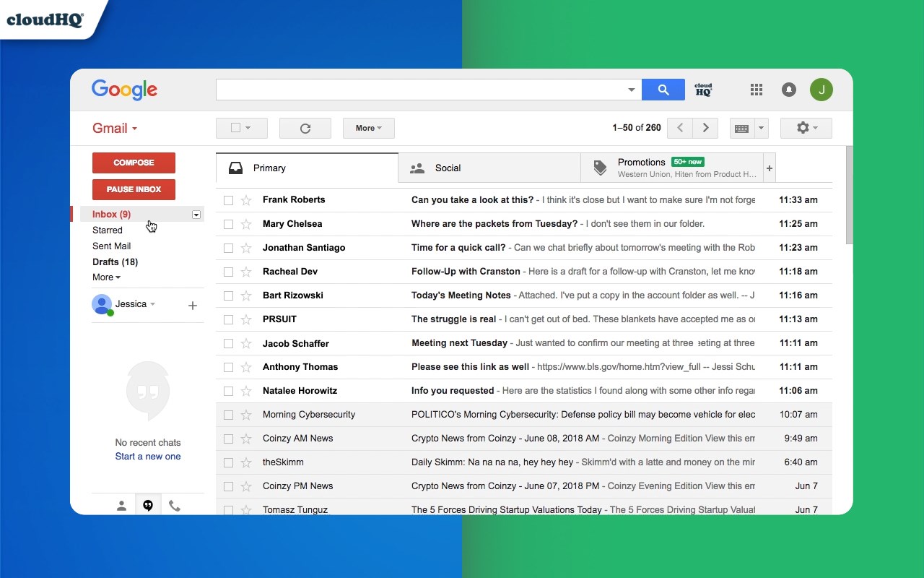Open the input tools dropdown arrow

761,128
